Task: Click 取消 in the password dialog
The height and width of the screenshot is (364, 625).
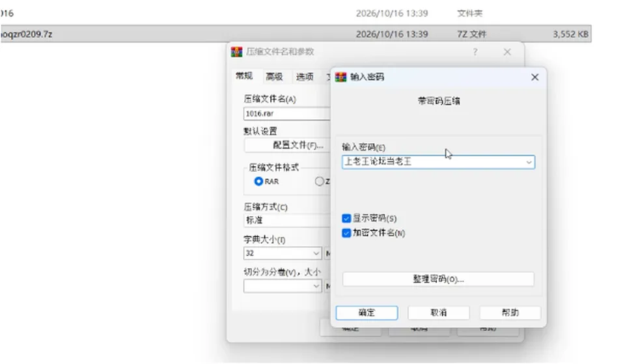Action: click(x=438, y=313)
